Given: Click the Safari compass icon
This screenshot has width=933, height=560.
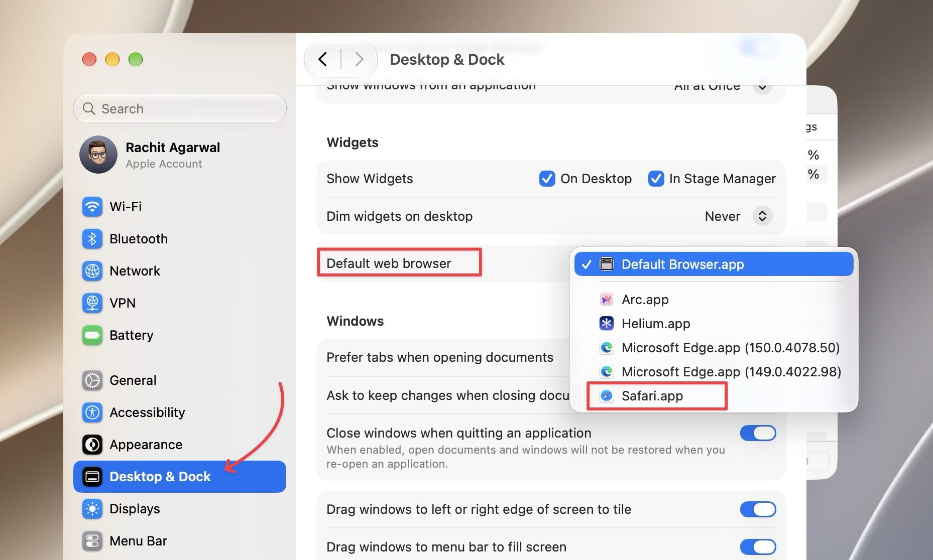Looking at the screenshot, I should click(607, 396).
